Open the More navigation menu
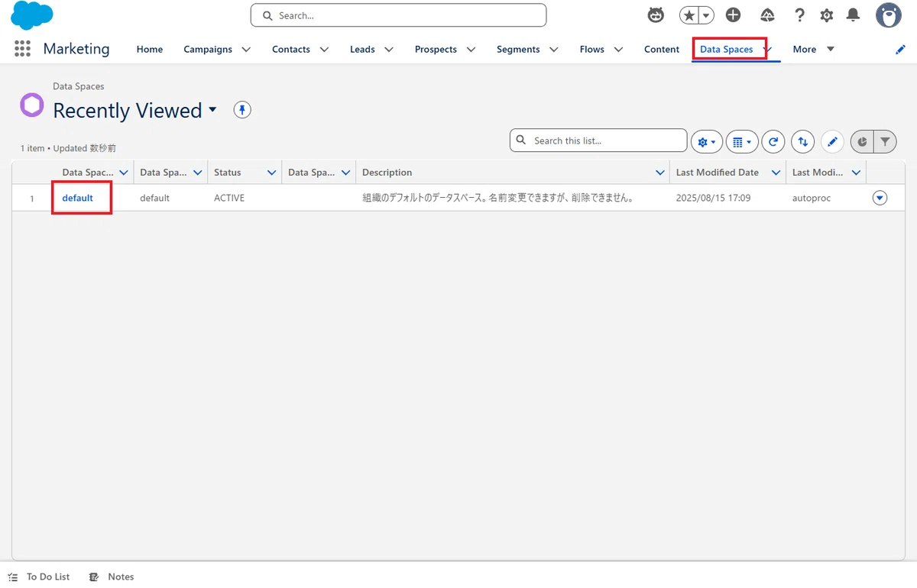This screenshot has height=588, width=917. 813,50
